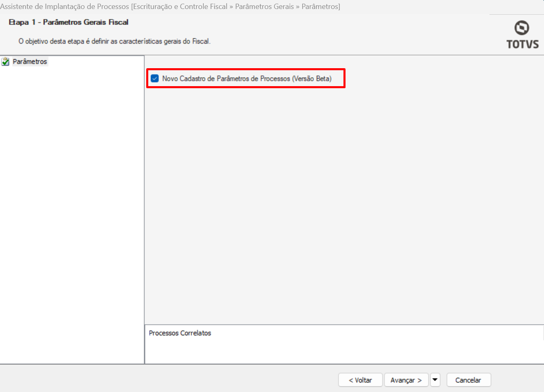Click the 'Novo Cadastro de Parâmetros de Processos' label text
Screen dimensions: 544x392
(247, 78)
